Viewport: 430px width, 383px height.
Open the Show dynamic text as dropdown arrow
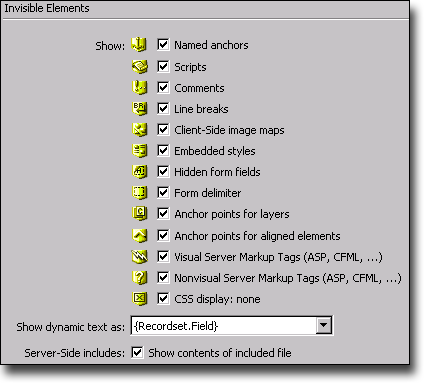(x=324, y=325)
